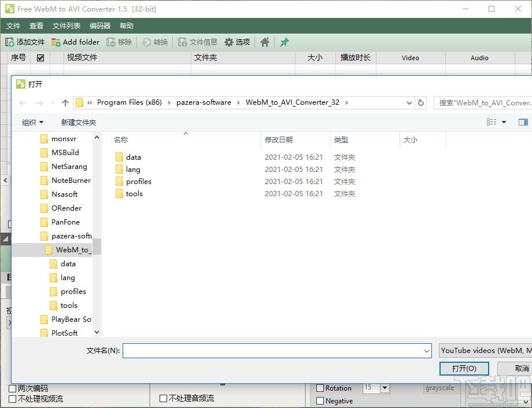Open the data folder in the file list
The width and height of the screenshot is (532, 408).
pos(134,157)
